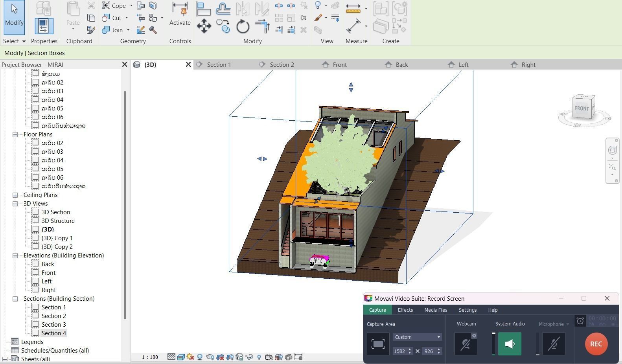Click the 1 : 100 view scale button

point(150,357)
